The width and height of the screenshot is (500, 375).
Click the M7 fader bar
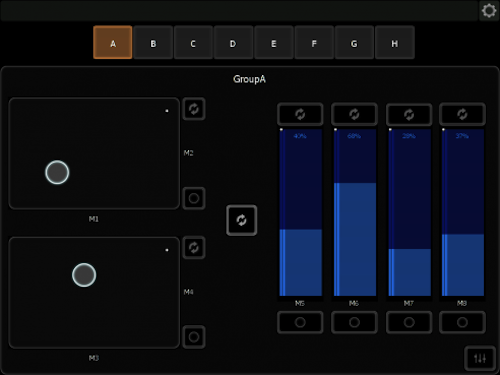tap(410, 212)
